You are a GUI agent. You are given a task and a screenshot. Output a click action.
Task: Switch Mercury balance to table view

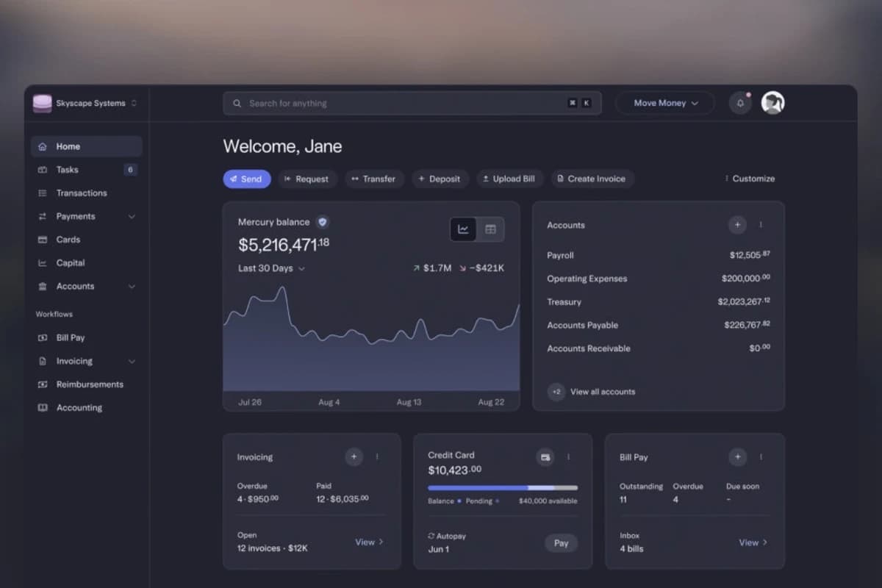(x=490, y=229)
